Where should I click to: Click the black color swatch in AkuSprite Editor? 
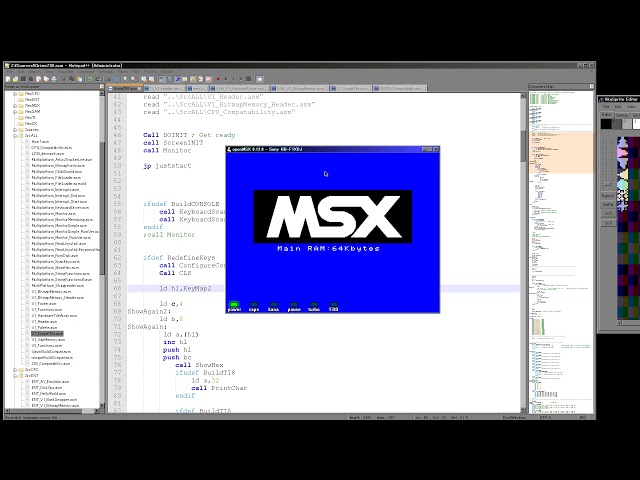[606, 124]
